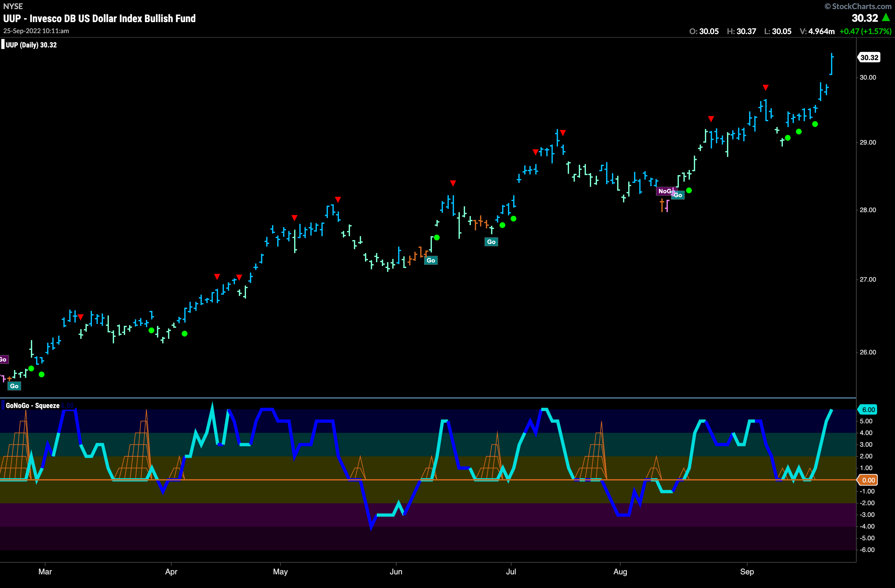Click the GoNoGo - Squeeze panel label
This screenshot has width=895, height=588.
(32, 405)
